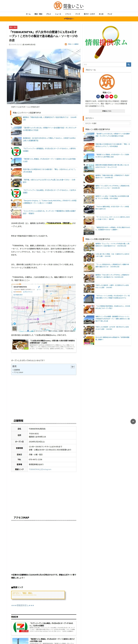The image size is (138, 644).
Task: Open the Facebook profile icon
Action: coord(98,96)
